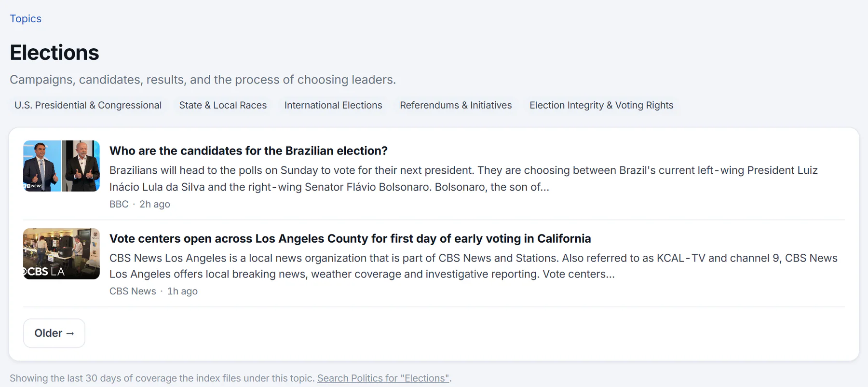Image resolution: width=868 pixels, height=387 pixels.
Task: Click the Elections page heading
Action: [54, 53]
